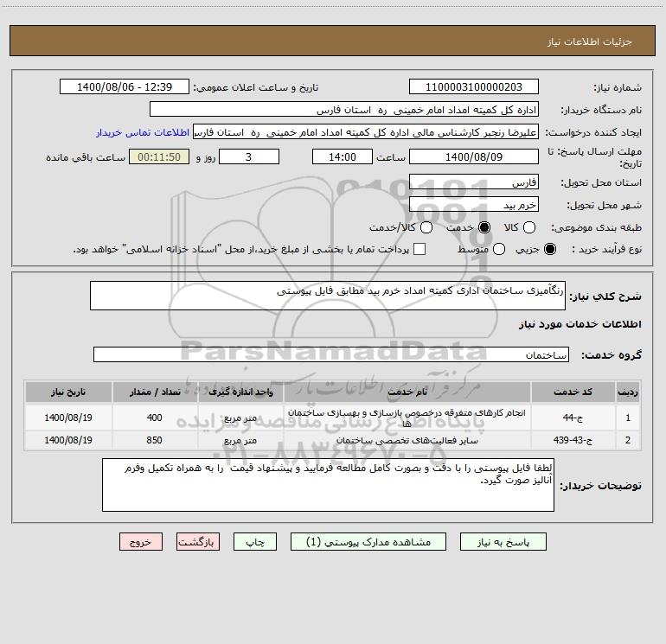This screenshot has width=666, height=644.
Task: Click the توضیحات خریدار label
Action: (600, 486)
